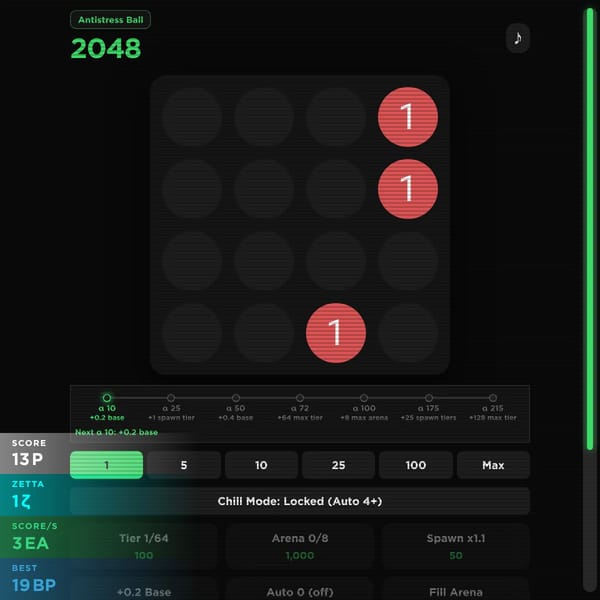Select buy amount 25

[338, 465]
